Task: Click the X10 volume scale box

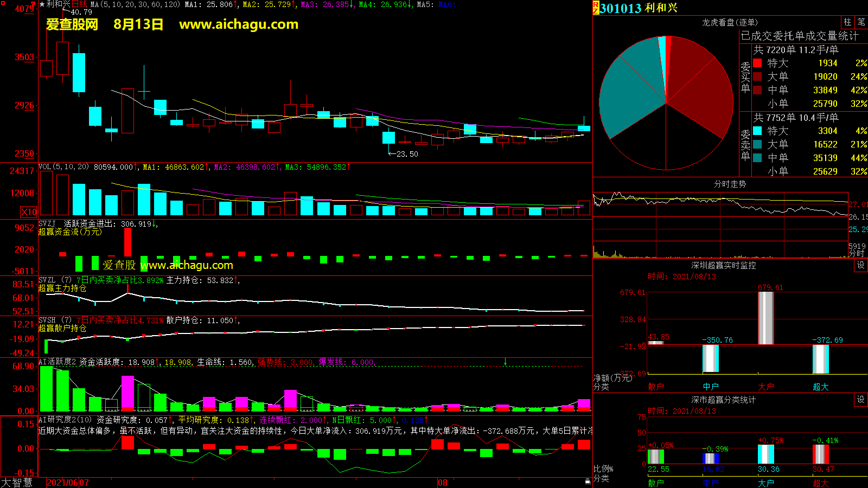Action: click(29, 212)
